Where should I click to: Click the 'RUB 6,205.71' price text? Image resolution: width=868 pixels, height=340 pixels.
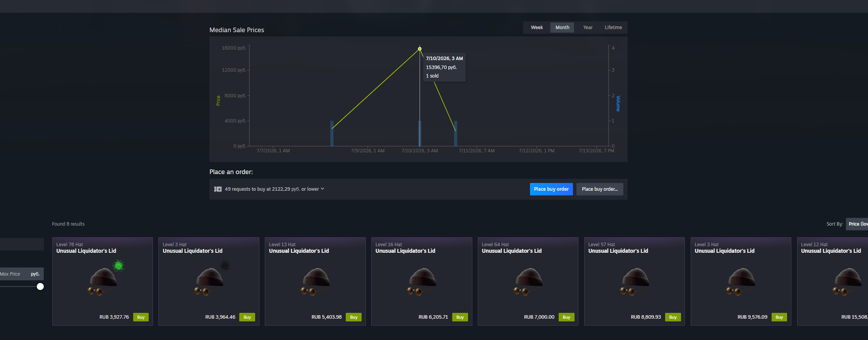coord(433,317)
